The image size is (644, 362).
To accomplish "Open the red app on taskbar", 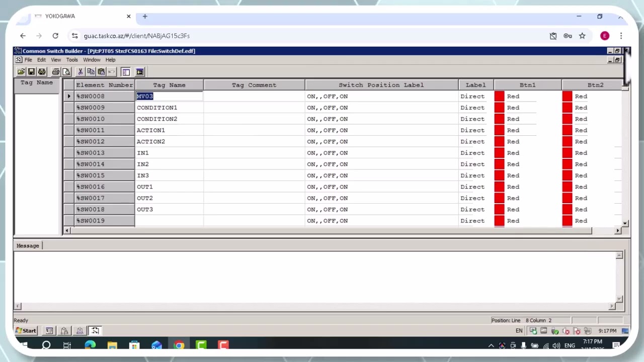I will coord(223,345).
